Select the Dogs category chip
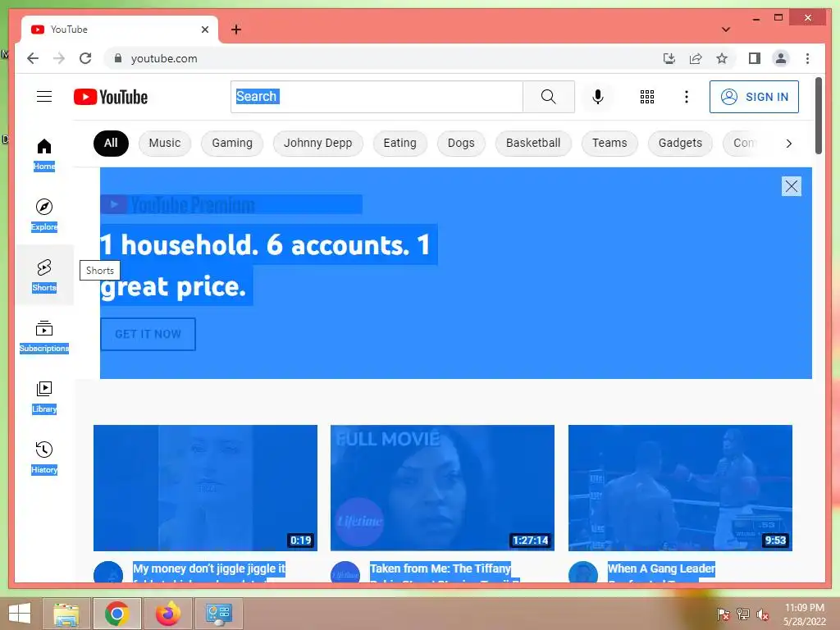This screenshot has height=630, width=840. (461, 143)
